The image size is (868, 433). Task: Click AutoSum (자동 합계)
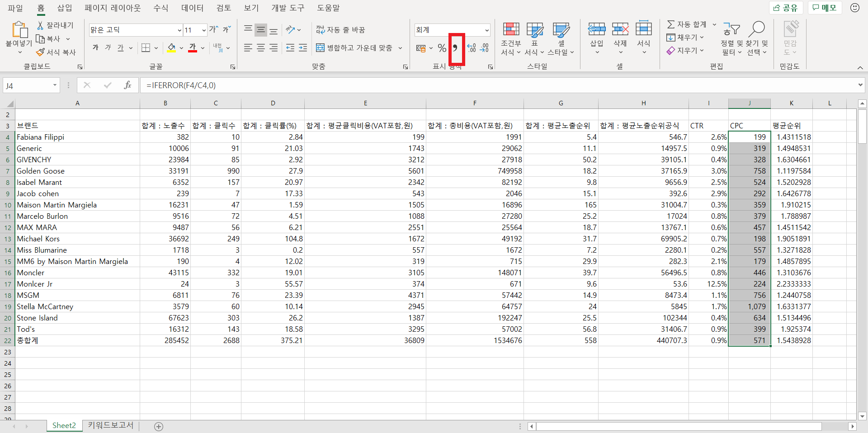[x=687, y=24]
